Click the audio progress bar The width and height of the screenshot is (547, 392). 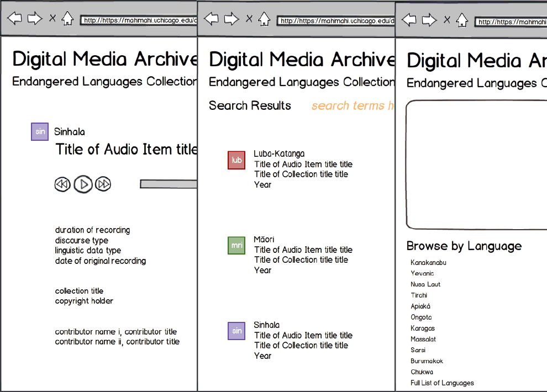168,184
